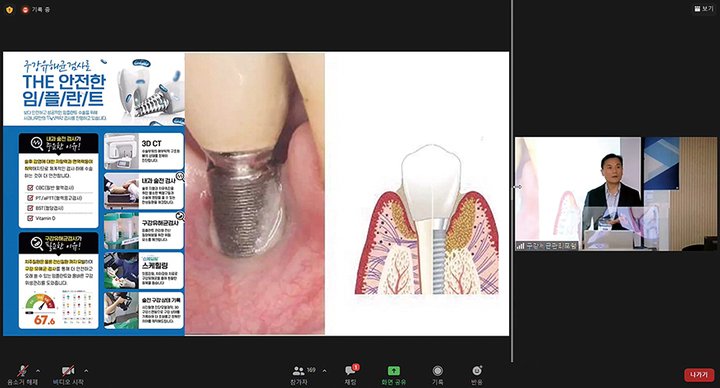The height and width of the screenshot is (388, 720).
Task: Open the View menu at top right
Action: point(704,9)
